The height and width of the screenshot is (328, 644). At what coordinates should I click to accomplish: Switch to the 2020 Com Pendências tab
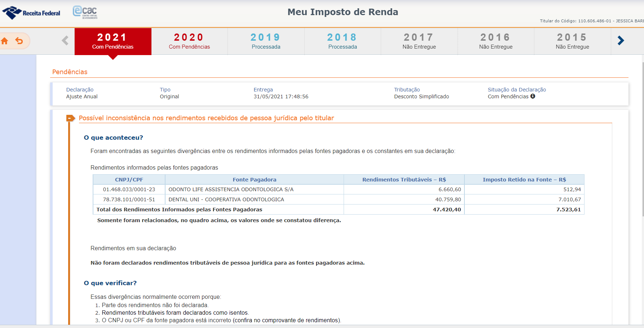(x=189, y=41)
